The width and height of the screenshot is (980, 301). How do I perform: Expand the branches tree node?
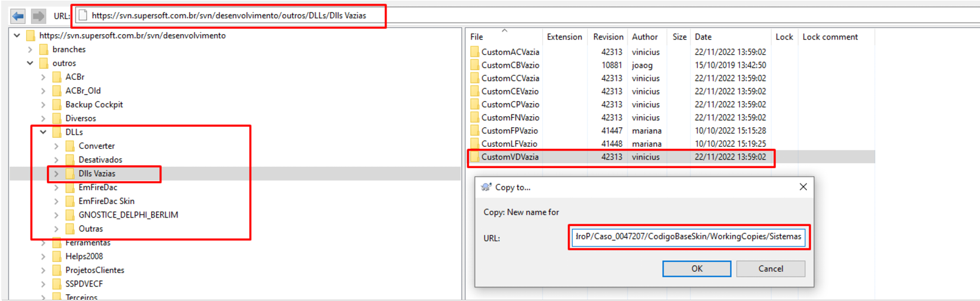click(x=30, y=49)
